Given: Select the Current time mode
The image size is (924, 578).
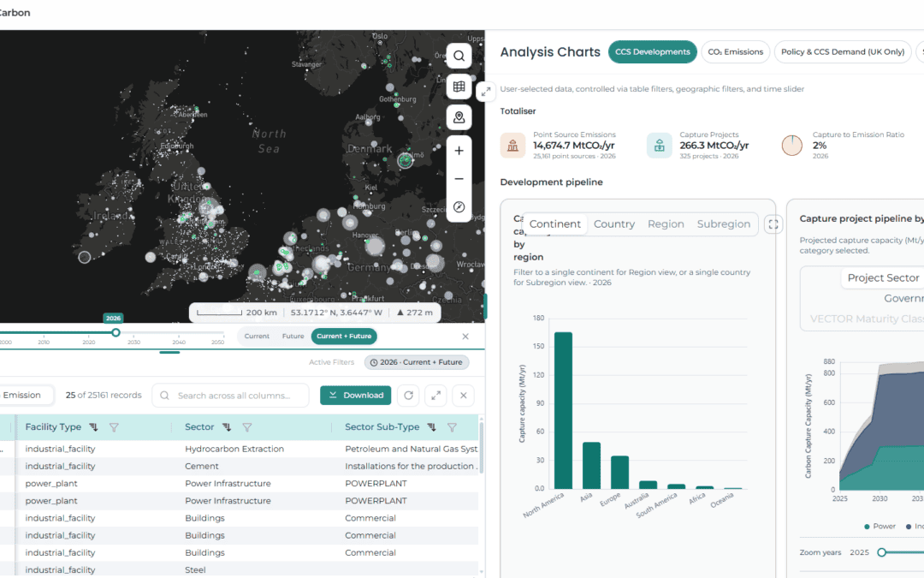Looking at the screenshot, I should pos(257,337).
